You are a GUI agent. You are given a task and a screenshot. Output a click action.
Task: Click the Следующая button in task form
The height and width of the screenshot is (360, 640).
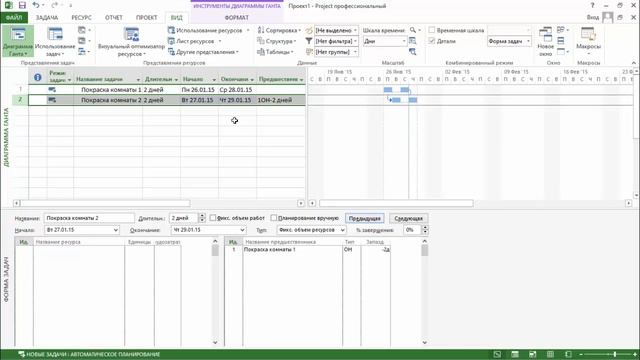[x=408, y=218]
